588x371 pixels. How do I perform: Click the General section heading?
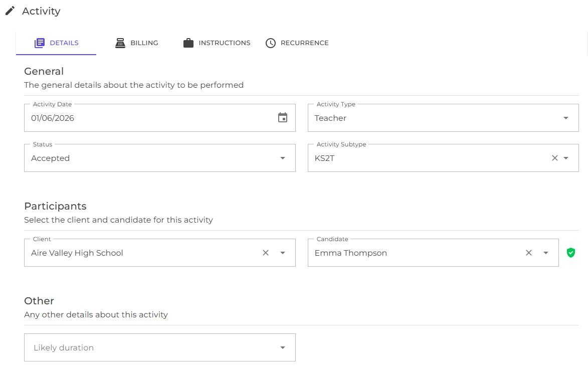coord(44,71)
